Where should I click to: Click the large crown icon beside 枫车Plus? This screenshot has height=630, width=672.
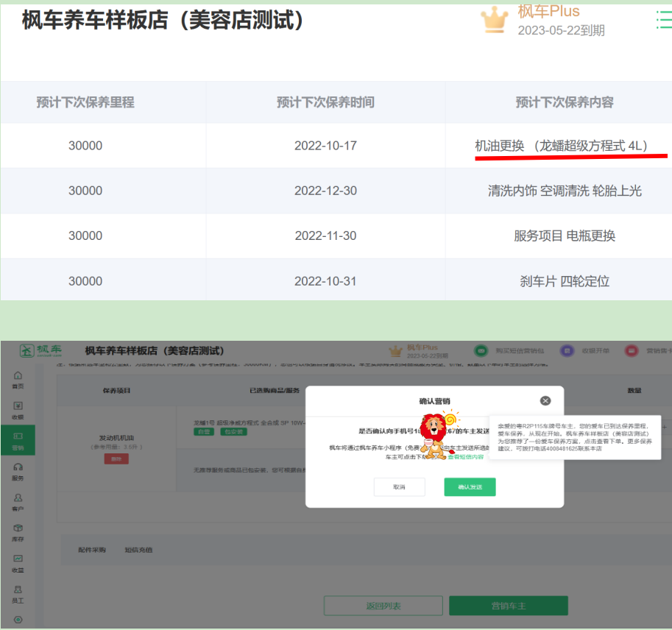coord(494,20)
